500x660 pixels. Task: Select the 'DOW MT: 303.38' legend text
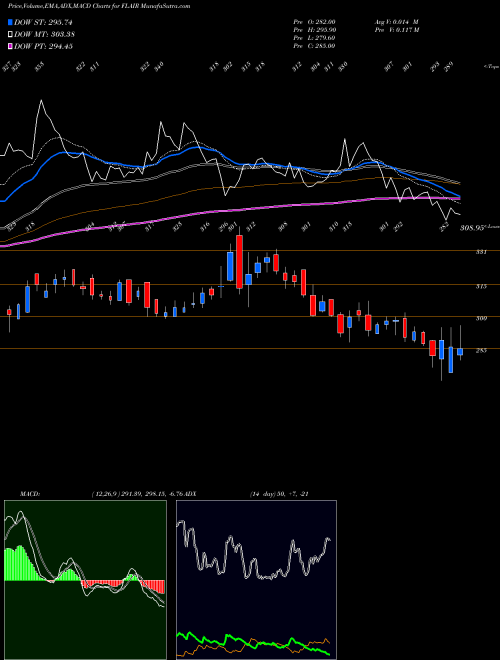point(45,35)
